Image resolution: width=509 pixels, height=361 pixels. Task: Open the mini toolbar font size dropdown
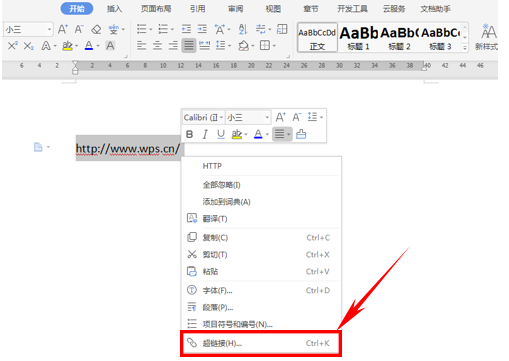point(267,117)
